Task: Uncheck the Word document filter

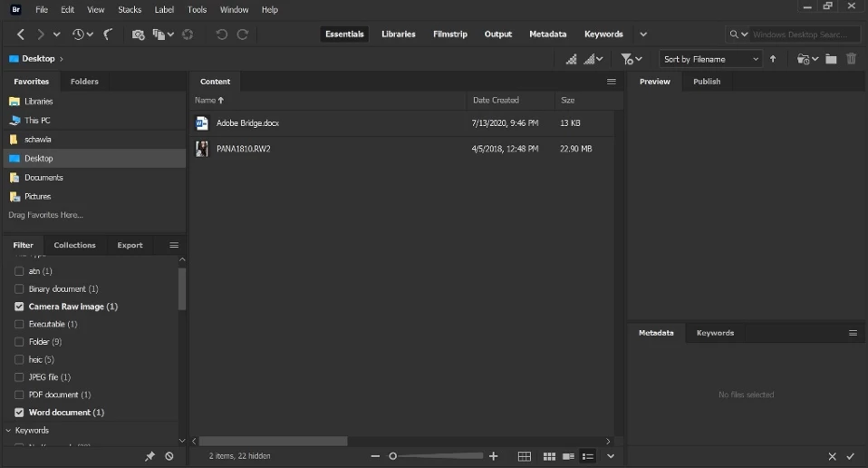Action: tap(19, 413)
